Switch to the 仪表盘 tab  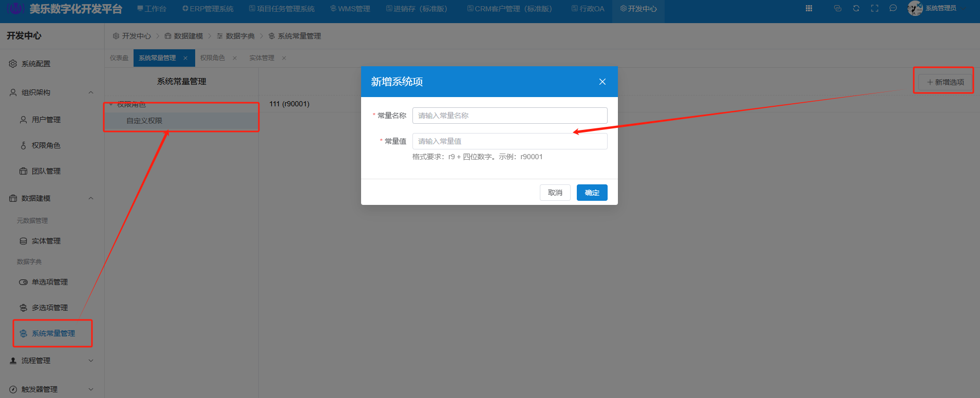(119, 58)
